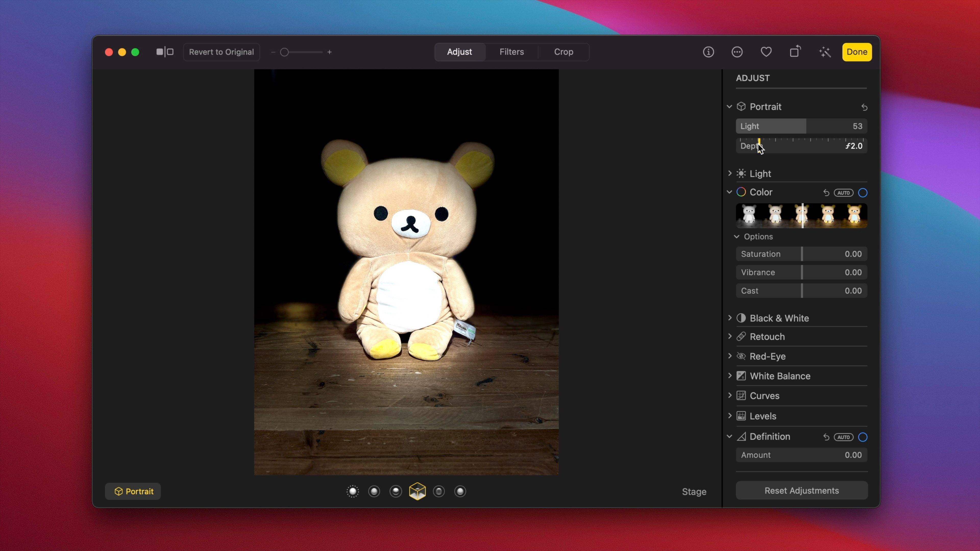
Task: Click the zoom slider in toolbar
Action: (x=301, y=52)
